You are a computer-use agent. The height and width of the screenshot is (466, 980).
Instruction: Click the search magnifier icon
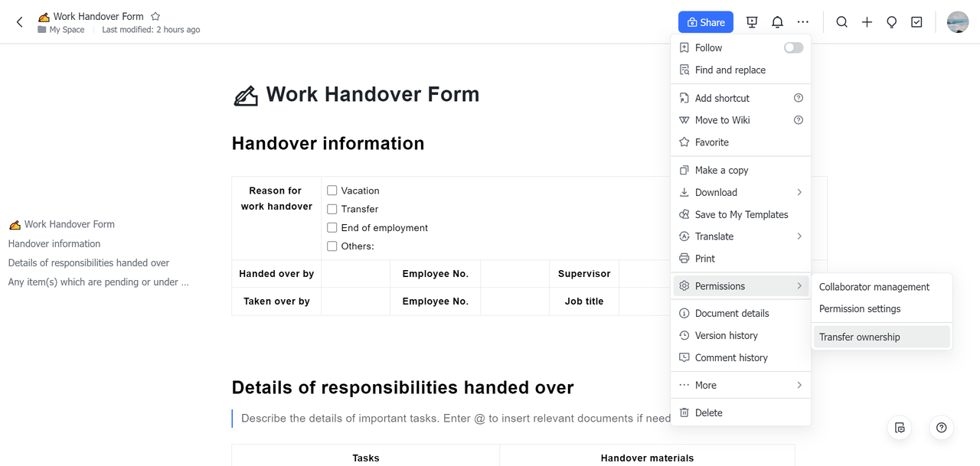(x=841, y=22)
